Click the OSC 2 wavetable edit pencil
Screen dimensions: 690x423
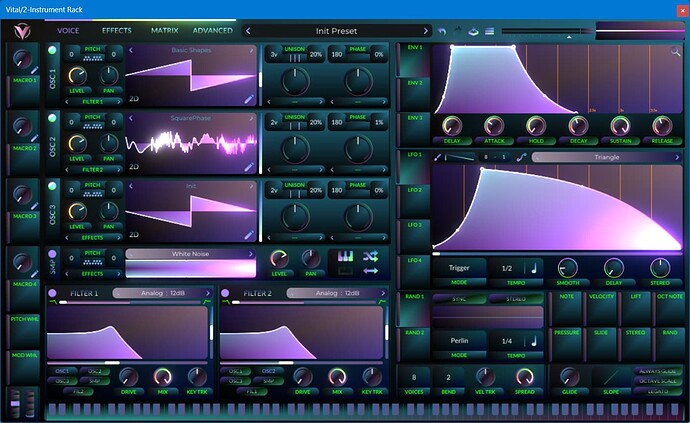pos(249,167)
